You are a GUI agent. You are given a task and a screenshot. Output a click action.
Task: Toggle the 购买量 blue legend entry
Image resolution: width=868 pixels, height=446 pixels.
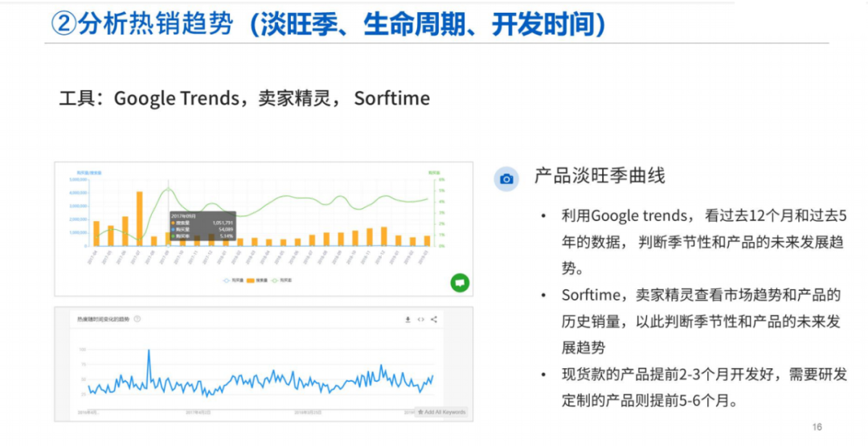pos(234,280)
